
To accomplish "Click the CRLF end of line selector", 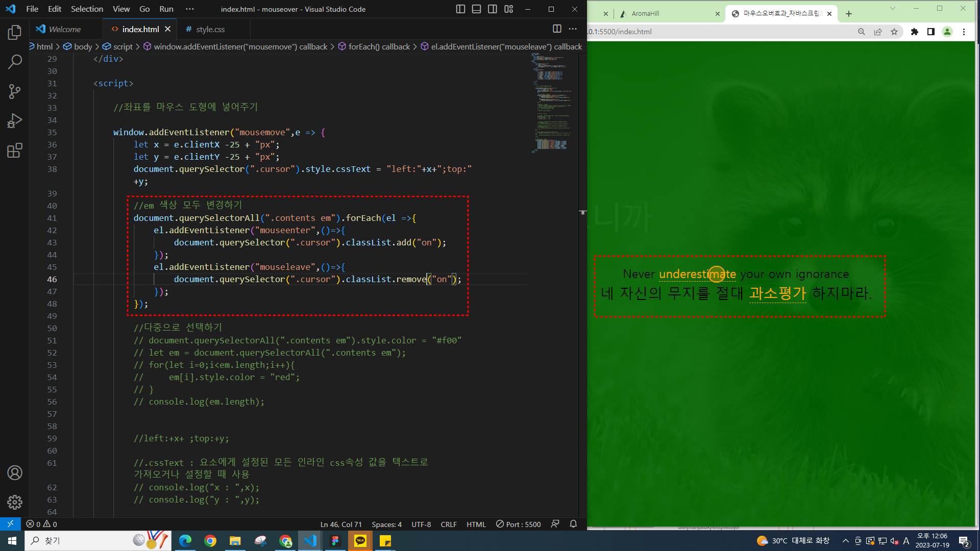I will coord(449,524).
